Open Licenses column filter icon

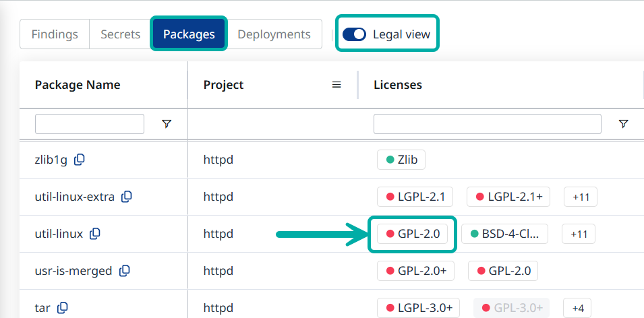(x=623, y=124)
